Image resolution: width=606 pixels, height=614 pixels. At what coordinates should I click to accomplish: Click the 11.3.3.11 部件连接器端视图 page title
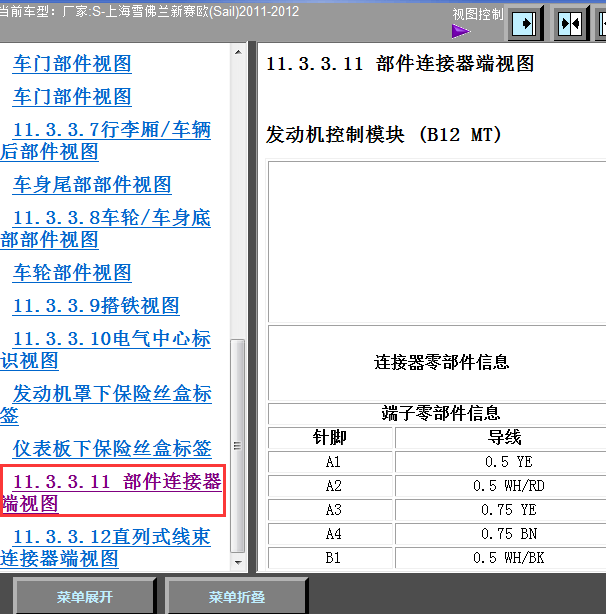400,64
